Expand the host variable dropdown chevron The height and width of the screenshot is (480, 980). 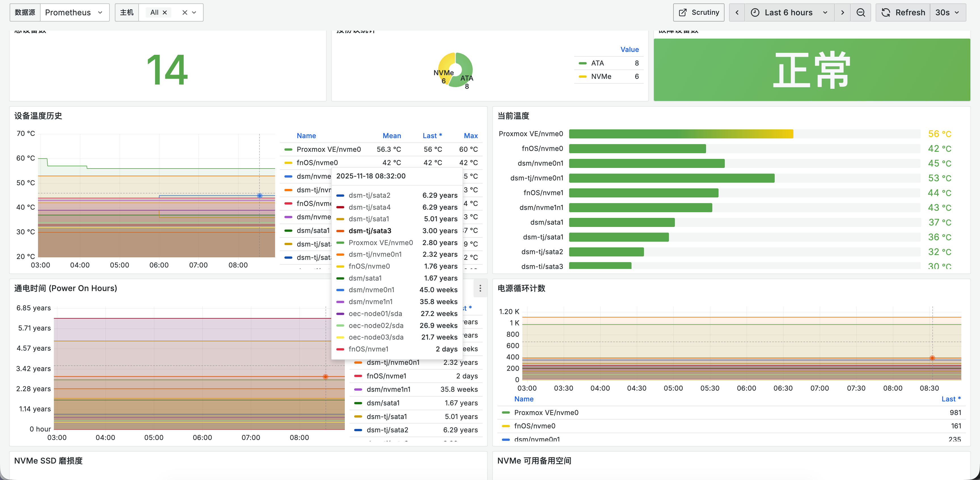tap(194, 12)
